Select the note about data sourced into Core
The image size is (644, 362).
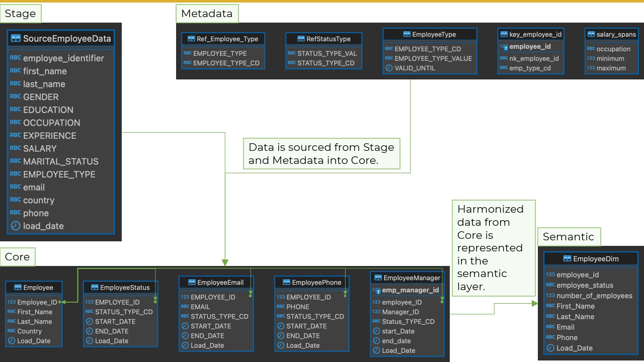[322, 153]
